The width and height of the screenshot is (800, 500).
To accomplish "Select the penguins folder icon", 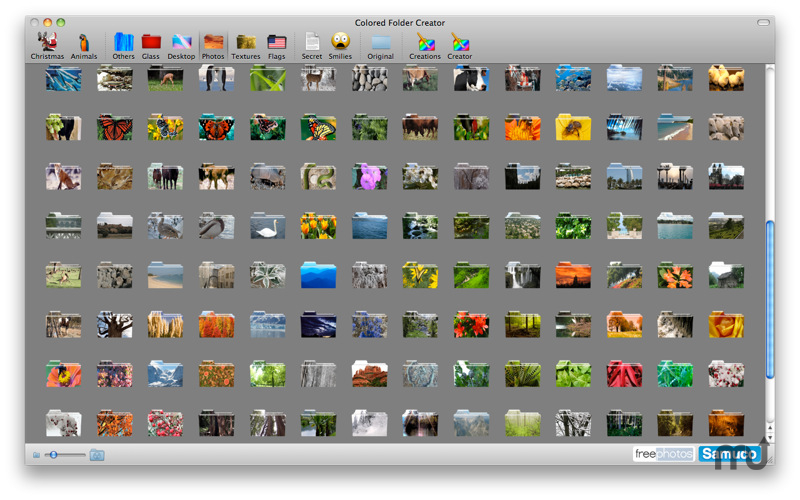I will (x=216, y=78).
